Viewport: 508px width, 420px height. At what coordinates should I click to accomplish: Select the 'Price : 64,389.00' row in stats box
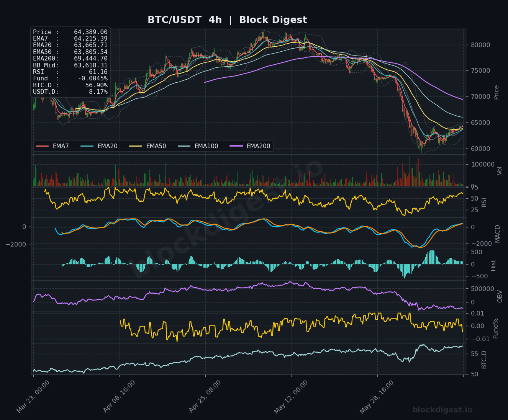point(70,32)
